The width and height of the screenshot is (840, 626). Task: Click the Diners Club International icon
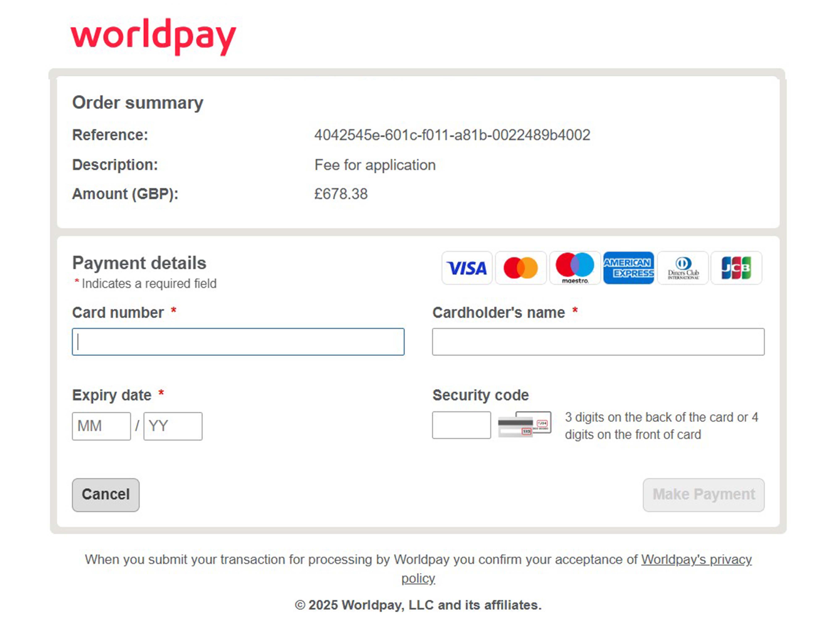pyautogui.click(x=683, y=268)
